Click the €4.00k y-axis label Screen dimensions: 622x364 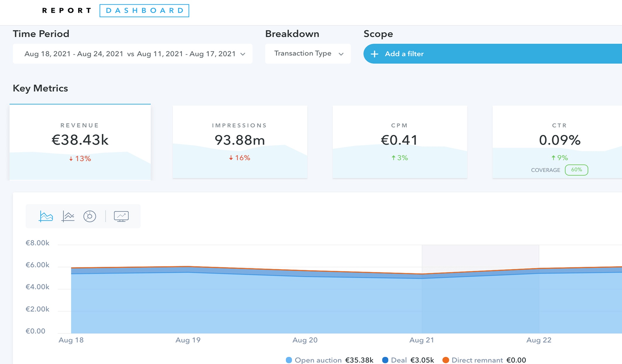click(x=37, y=287)
